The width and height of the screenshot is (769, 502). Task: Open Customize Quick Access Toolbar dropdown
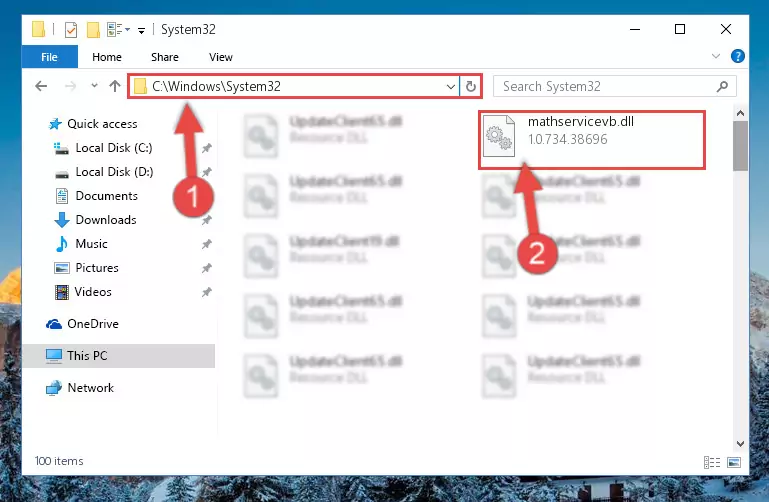[141, 31]
